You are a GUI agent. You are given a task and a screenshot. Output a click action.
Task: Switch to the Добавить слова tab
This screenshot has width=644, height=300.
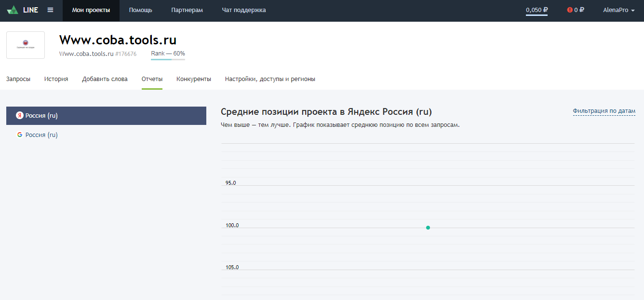105,79
